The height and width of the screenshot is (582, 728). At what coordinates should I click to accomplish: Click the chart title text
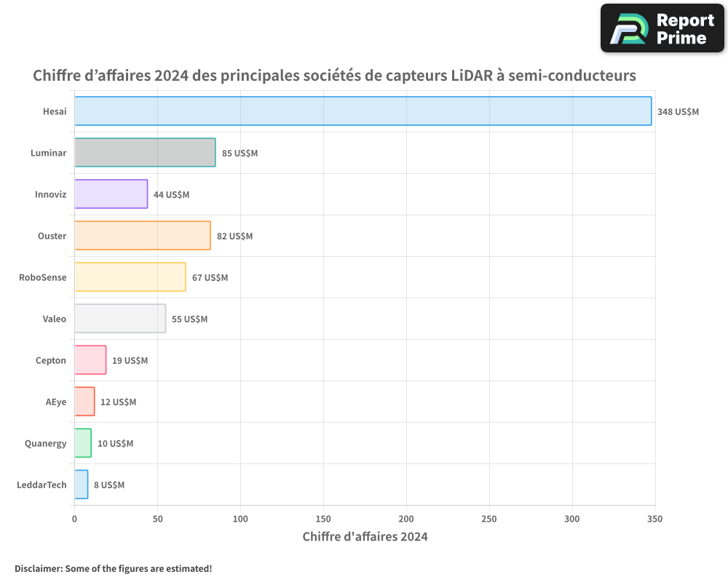click(334, 76)
